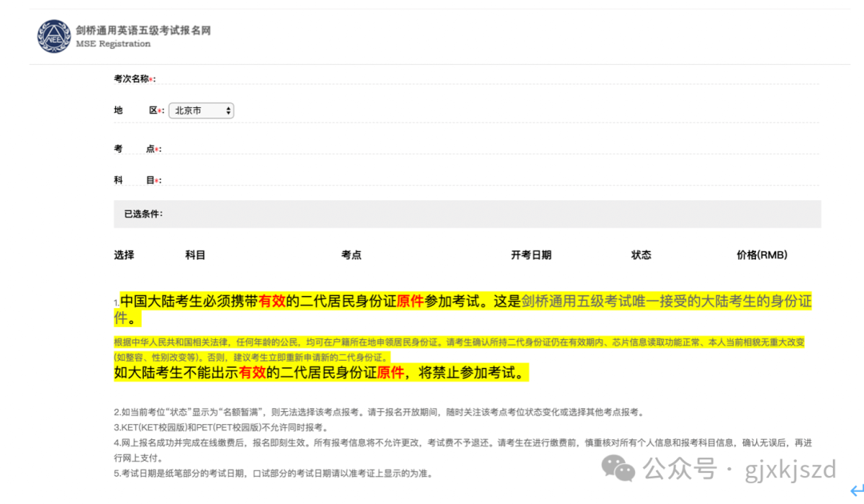Click the 科目 filter label
This screenshot has height=504, width=864.
[x=138, y=180]
